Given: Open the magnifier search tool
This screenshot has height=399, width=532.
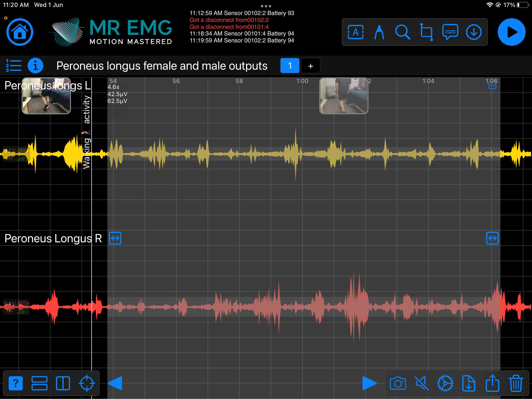Looking at the screenshot, I should [402, 32].
